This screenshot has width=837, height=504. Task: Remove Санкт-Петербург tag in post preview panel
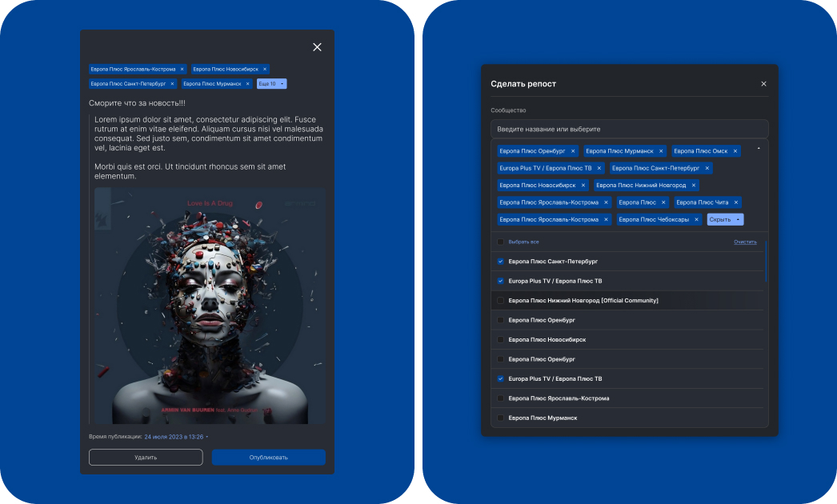(172, 84)
